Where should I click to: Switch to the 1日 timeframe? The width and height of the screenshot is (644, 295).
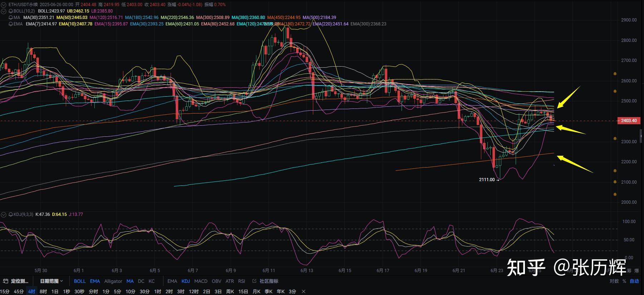(55, 291)
